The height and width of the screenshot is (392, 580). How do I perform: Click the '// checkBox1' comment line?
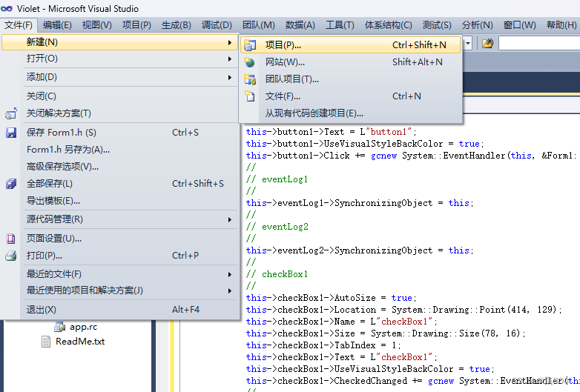[x=277, y=274]
